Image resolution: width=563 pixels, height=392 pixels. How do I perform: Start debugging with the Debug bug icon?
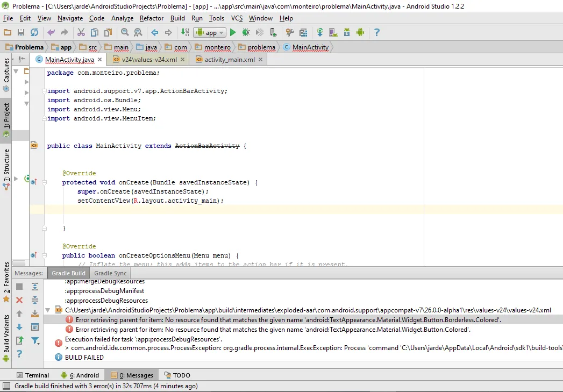point(246,33)
